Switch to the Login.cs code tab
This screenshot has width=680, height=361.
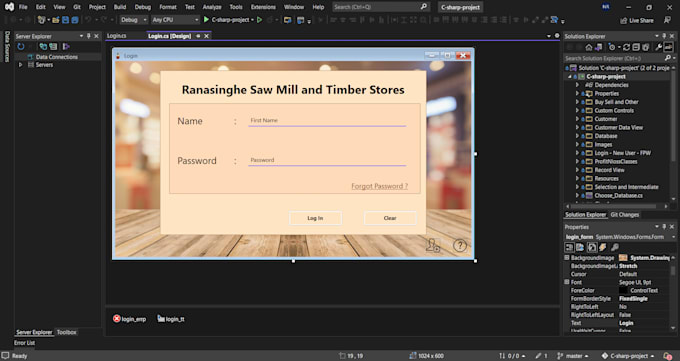tap(117, 36)
